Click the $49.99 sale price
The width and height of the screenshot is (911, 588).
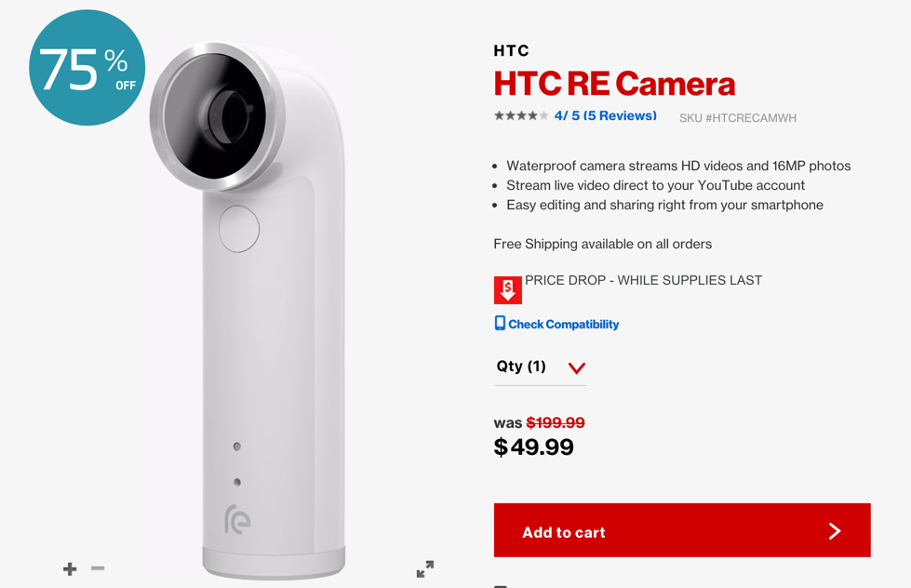[x=533, y=447]
